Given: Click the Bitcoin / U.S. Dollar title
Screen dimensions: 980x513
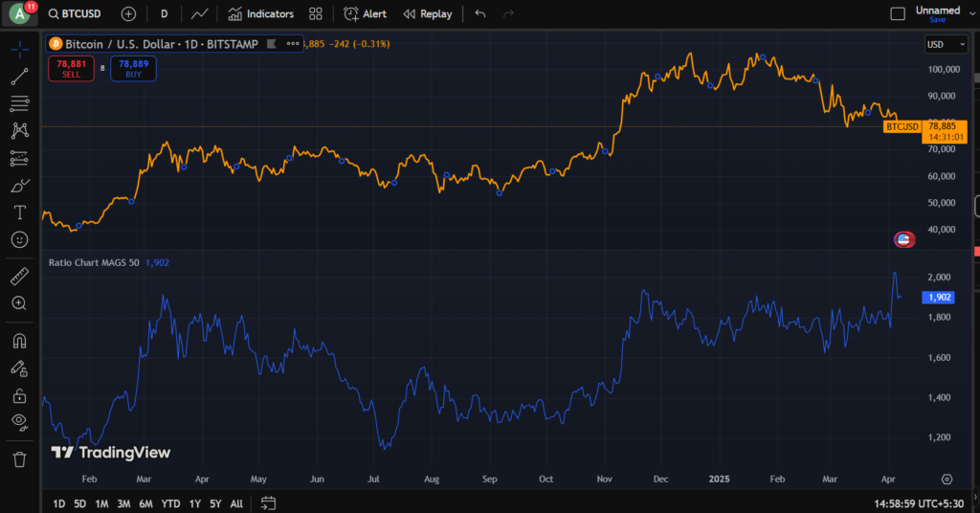Looking at the screenshot, I should point(161,44).
